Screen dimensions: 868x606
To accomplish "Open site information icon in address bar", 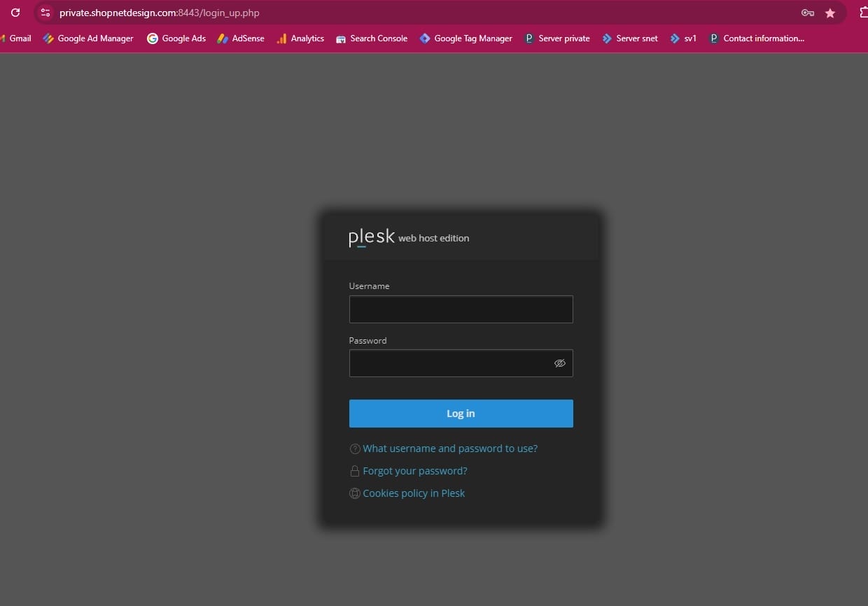I will (x=45, y=13).
